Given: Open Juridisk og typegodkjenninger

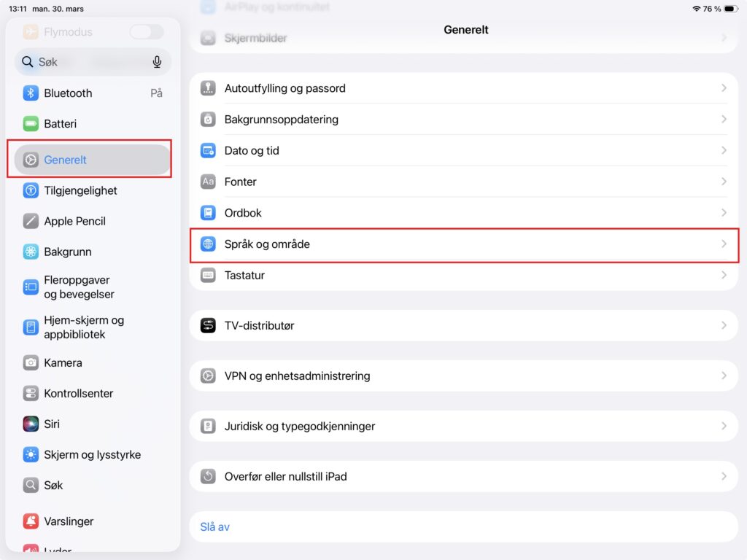Looking at the screenshot, I should pos(463,426).
